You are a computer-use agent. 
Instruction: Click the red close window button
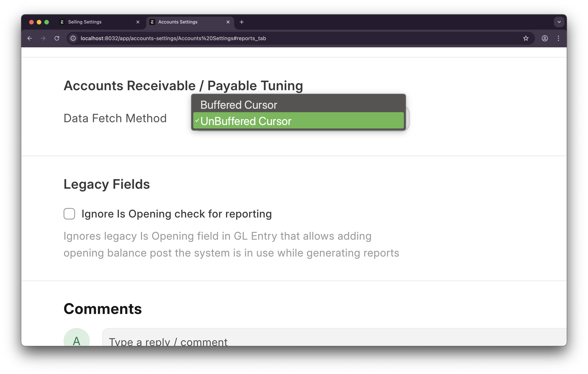(x=31, y=22)
